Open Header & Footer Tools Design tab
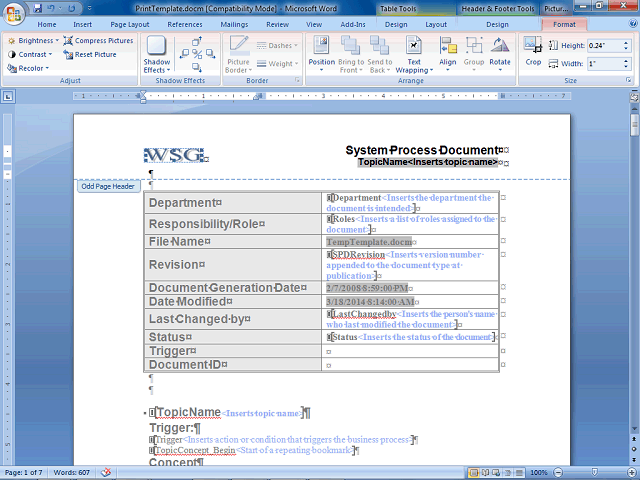The height and width of the screenshot is (480, 640). pos(497,24)
